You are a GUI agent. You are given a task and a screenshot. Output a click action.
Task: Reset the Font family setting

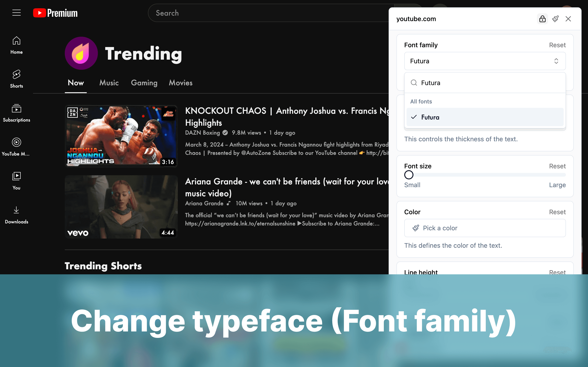coord(557,45)
